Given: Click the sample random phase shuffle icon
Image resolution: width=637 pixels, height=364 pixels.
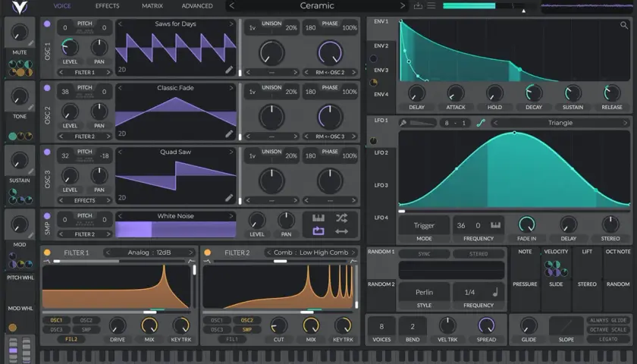Looking at the screenshot, I should click(342, 218).
